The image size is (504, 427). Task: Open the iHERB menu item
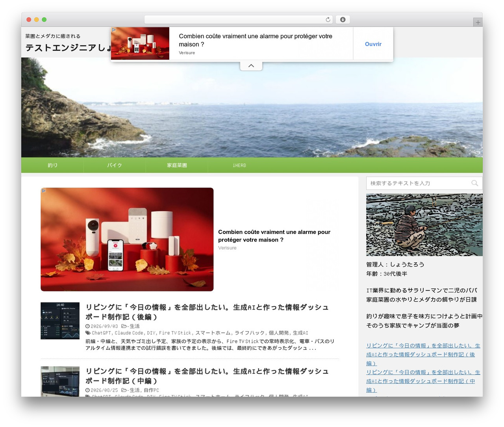pyautogui.click(x=239, y=165)
